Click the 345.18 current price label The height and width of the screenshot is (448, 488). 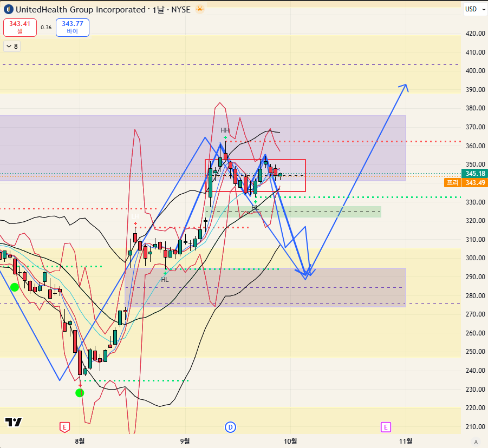(475, 174)
